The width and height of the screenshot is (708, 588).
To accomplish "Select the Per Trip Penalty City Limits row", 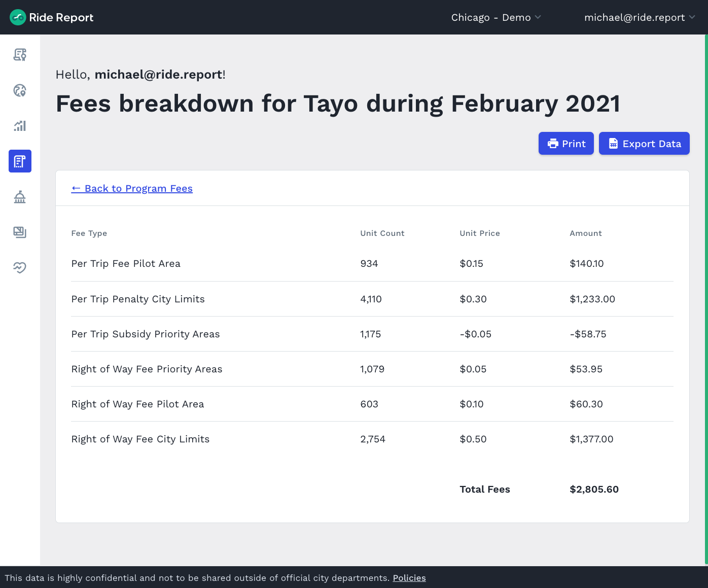I will click(138, 299).
